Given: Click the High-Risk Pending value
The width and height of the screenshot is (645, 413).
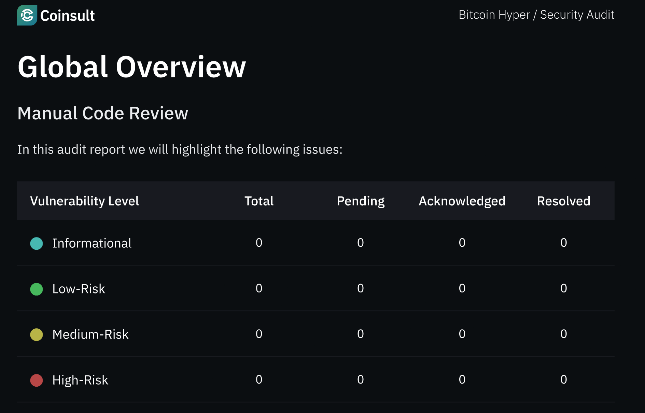Looking at the screenshot, I should pyautogui.click(x=360, y=379).
